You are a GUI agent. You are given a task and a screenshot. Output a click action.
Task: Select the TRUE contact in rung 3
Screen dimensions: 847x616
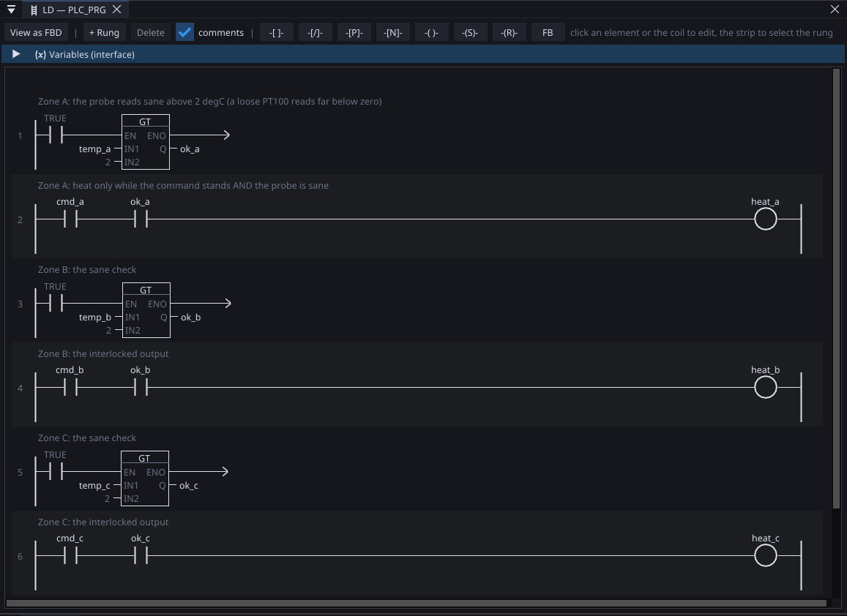coord(56,303)
